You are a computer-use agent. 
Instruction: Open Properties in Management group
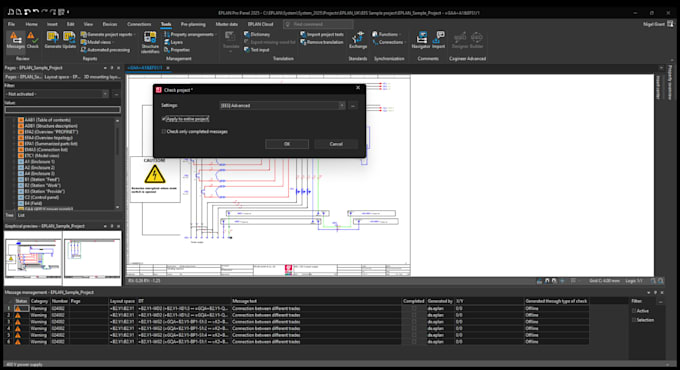[x=177, y=50]
